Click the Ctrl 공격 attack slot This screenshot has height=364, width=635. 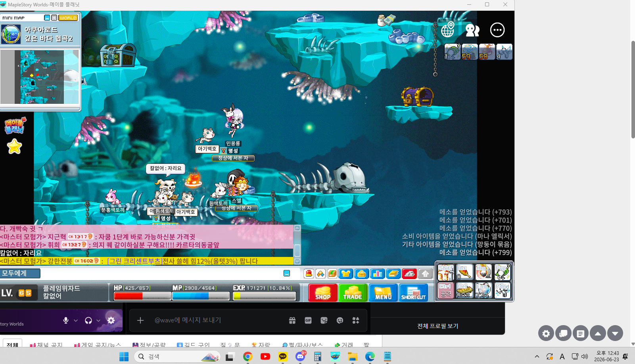[x=446, y=290]
